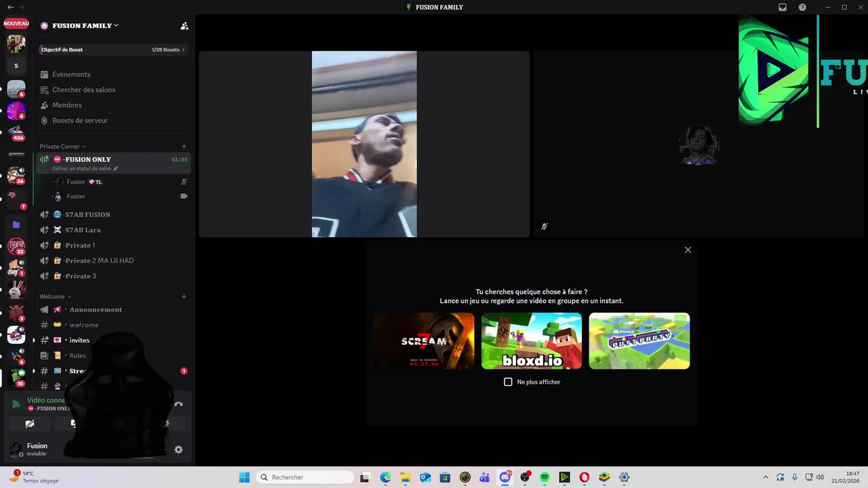868x488 pixels.
Task: Open Spotify from the taskbar
Action: tap(545, 477)
